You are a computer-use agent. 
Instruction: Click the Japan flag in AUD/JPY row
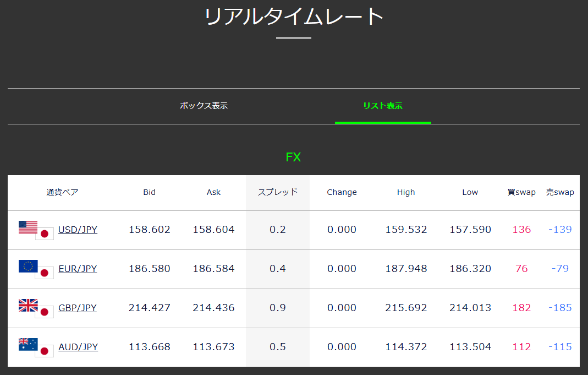(x=45, y=351)
